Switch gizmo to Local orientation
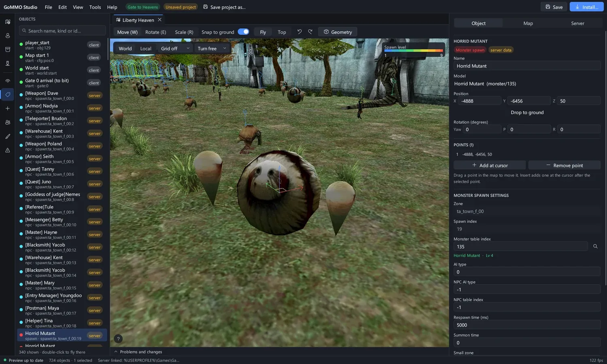This screenshot has height=364, width=607. [x=146, y=49]
